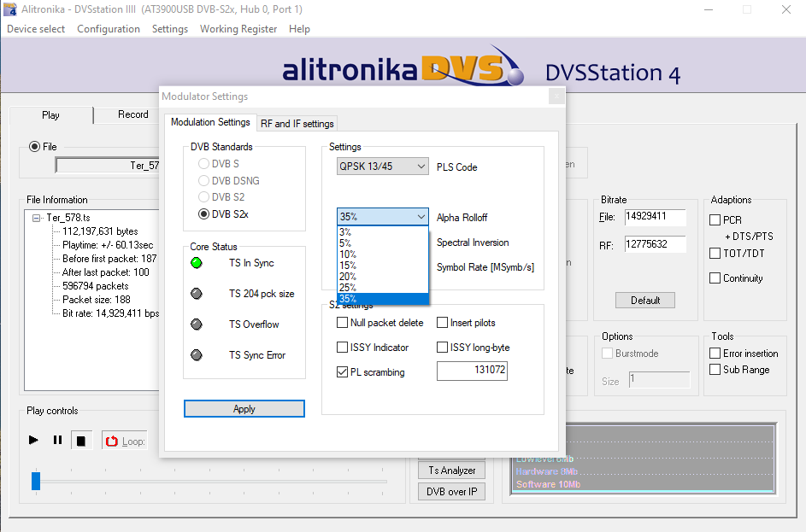The height and width of the screenshot is (532, 806).
Task: Select the DVB S2 standard
Action: (x=203, y=197)
